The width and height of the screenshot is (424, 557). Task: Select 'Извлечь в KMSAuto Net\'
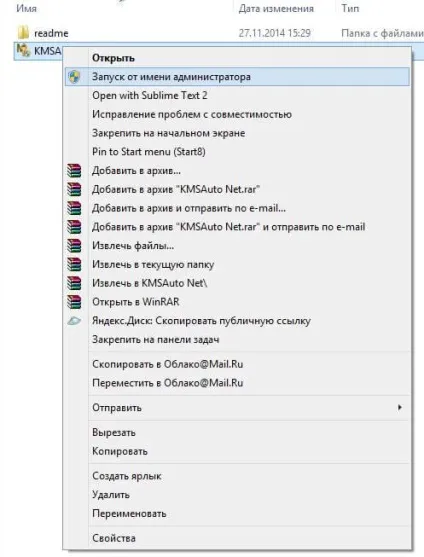[x=237, y=283]
